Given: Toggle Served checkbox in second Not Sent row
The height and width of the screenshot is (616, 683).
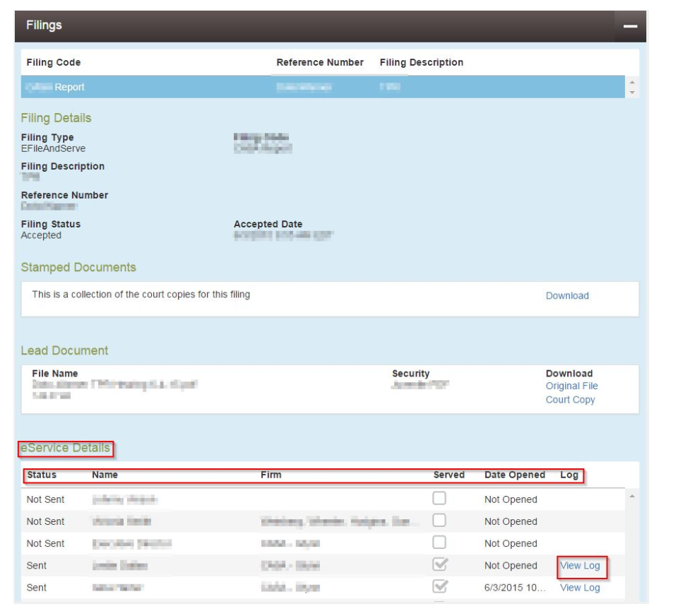Looking at the screenshot, I should tap(439, 520).
